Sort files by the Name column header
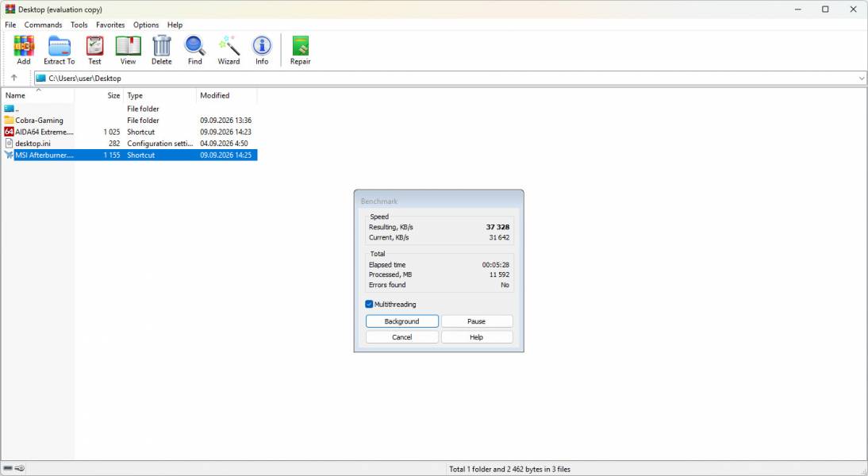The width and height of the screenshot is (868, 476). click(38, 95)
